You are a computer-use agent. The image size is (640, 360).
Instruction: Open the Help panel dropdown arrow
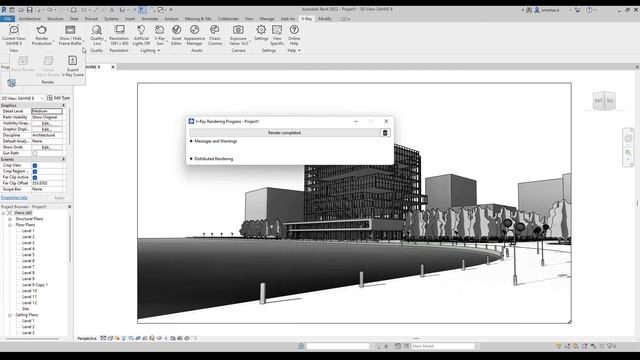299,51
